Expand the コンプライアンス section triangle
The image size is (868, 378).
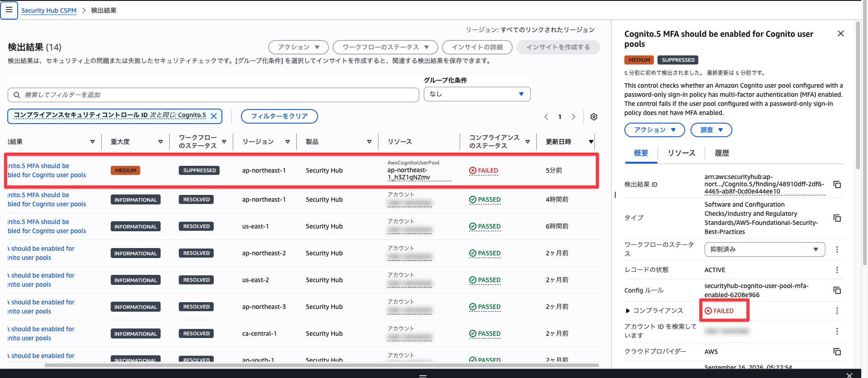(628, 311)
